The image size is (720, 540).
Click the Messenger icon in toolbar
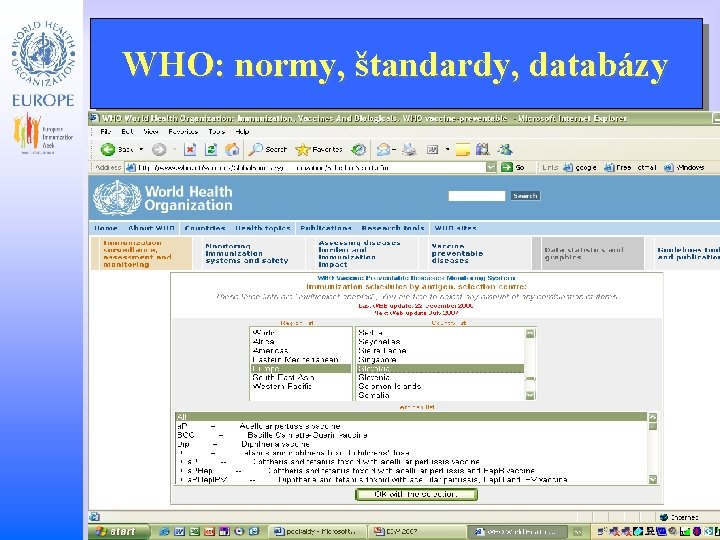tap(505, 149)
